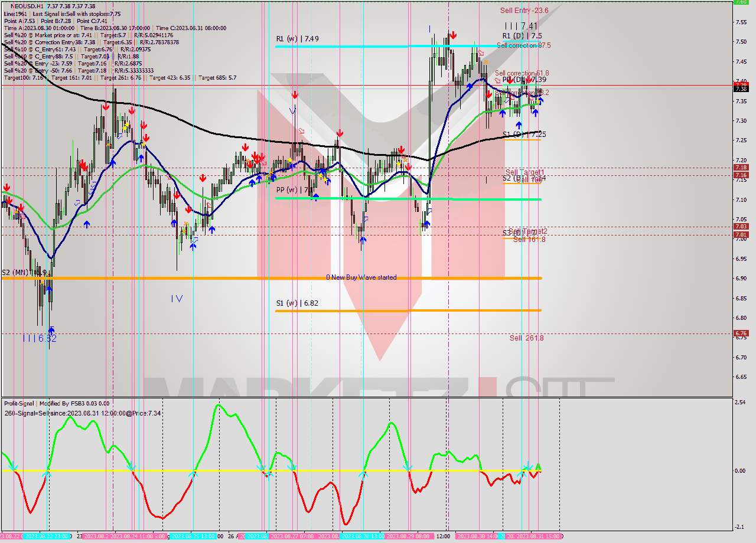Click the '2023.08.29 08:00' time axis marker
The width and height of the screenshot is (756, 543).
coord(410,537)
